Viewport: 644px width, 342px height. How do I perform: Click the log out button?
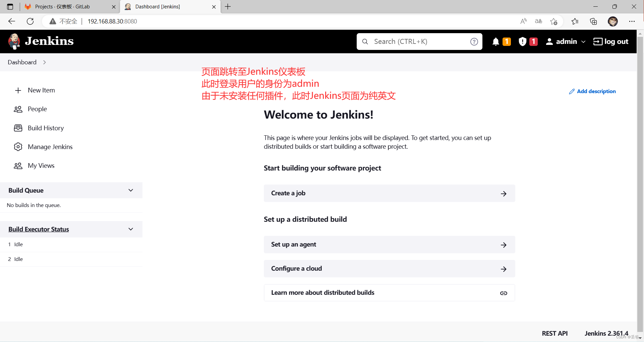(x=611, y=42)
